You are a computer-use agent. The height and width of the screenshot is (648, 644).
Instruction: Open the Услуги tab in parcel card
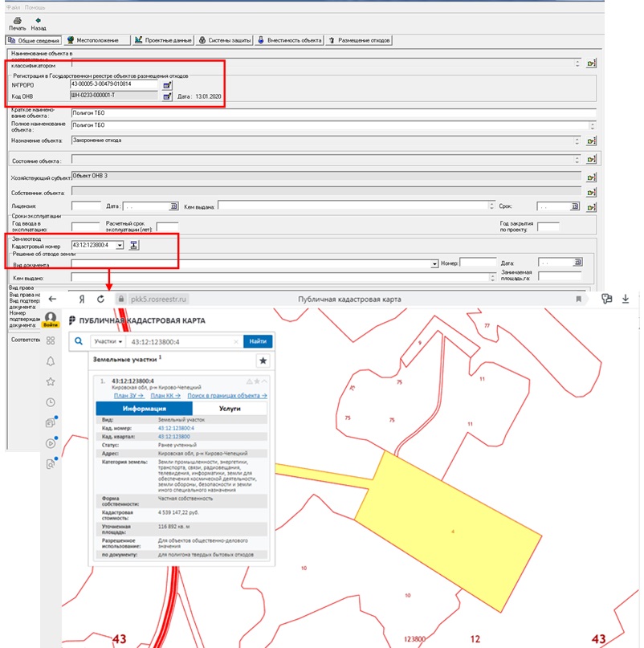coord(229,408)
